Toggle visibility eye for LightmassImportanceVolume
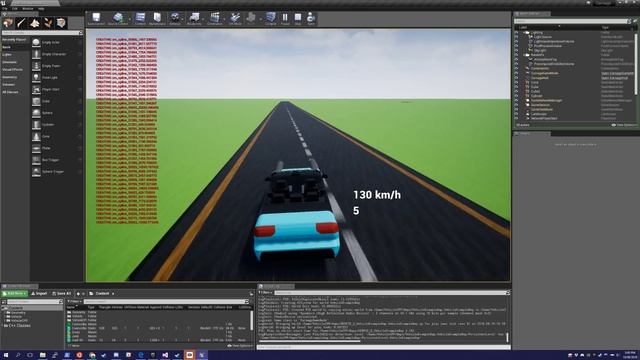 click(517, 41)
